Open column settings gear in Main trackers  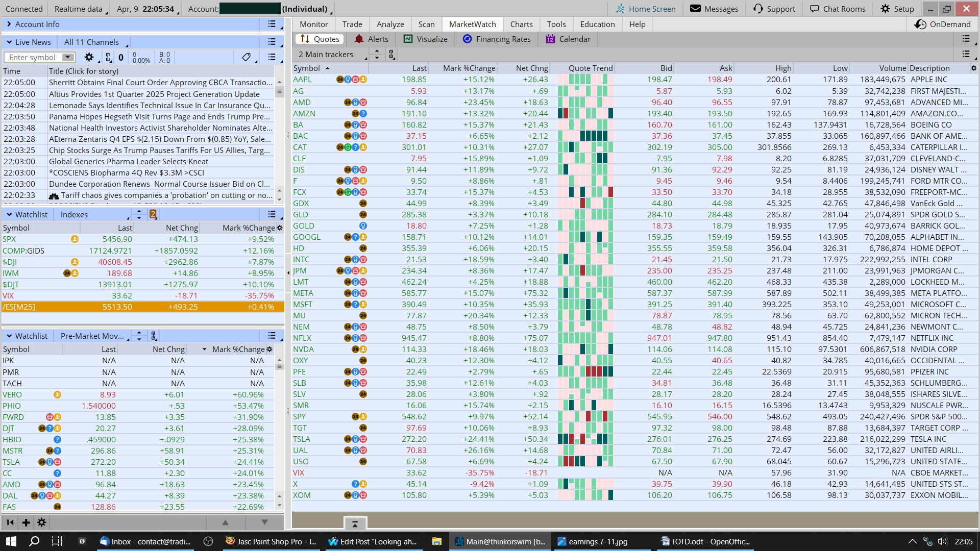point(973,68)
